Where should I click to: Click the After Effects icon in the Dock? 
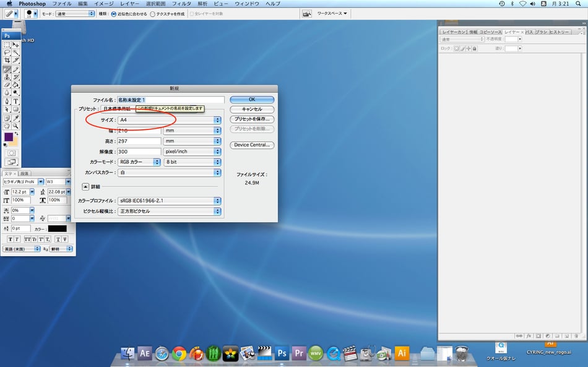click(x=145, y=353)
